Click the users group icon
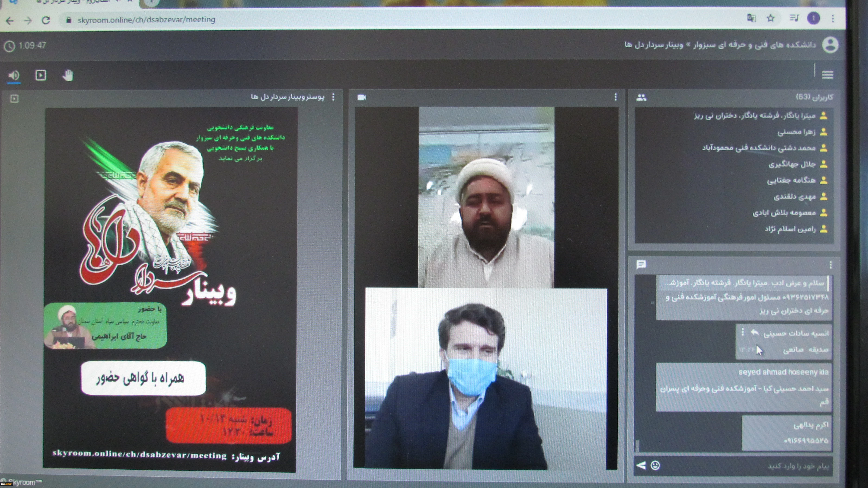Viewport: 868px width, 488px height. pos(641,98)
